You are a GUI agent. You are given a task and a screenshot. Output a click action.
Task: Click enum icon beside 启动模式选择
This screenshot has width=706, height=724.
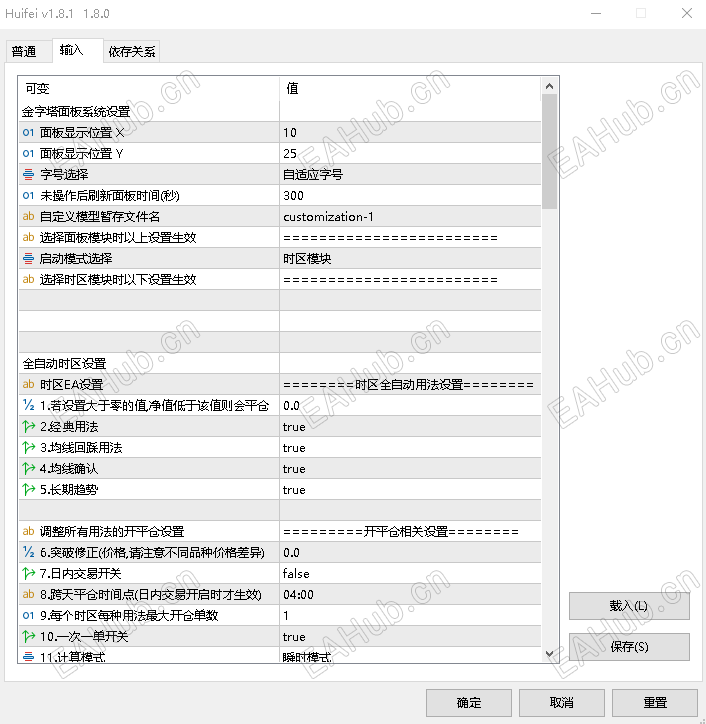coord(28,259)
